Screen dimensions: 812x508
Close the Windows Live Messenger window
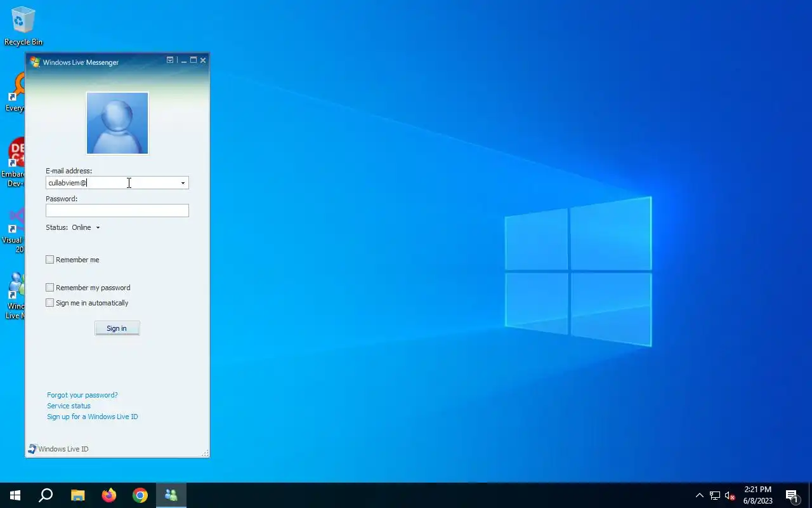[x=203, y=60]
